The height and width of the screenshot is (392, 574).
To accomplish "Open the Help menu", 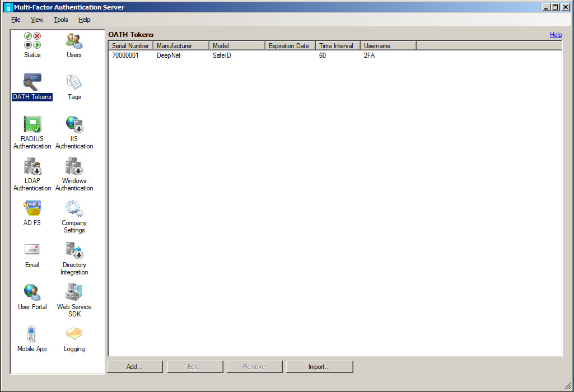I will (x=84, y=20).
